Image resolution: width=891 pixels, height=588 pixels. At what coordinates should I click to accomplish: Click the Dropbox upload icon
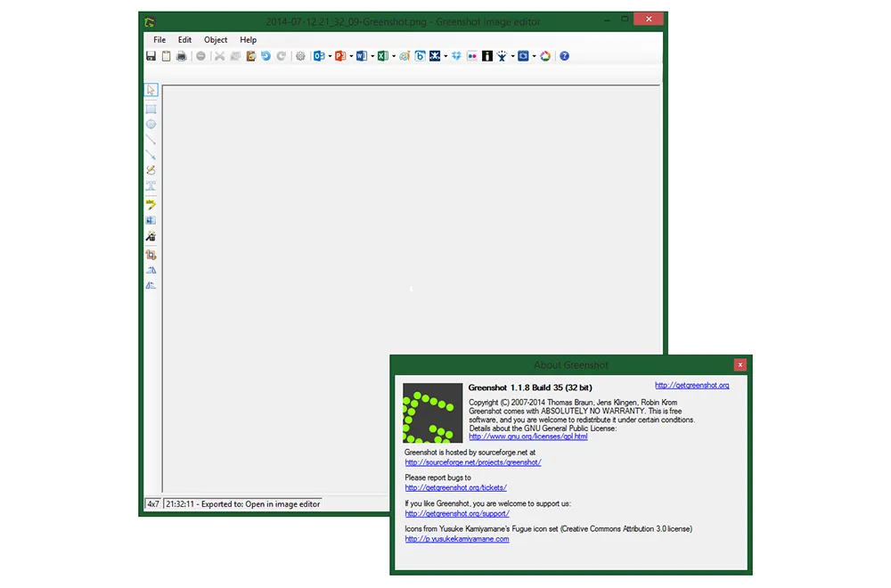point(456,56)
